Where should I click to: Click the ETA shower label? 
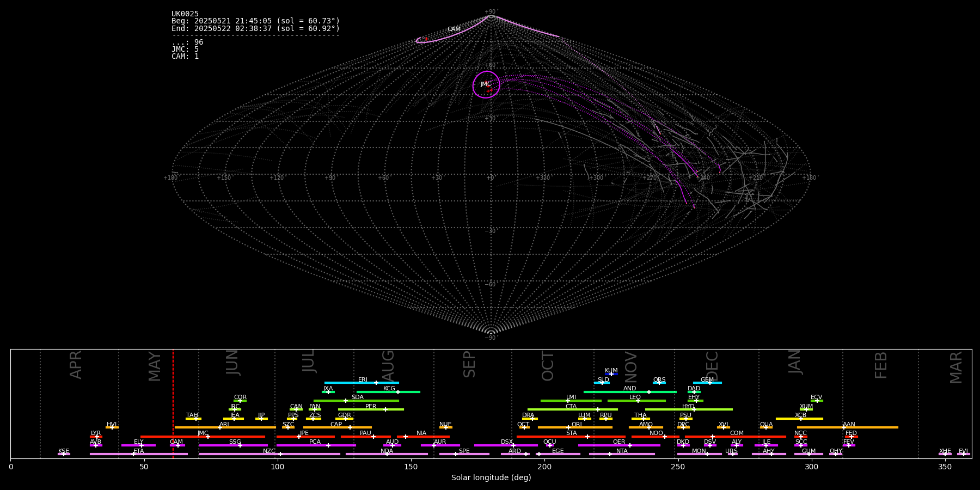[139, 451]
